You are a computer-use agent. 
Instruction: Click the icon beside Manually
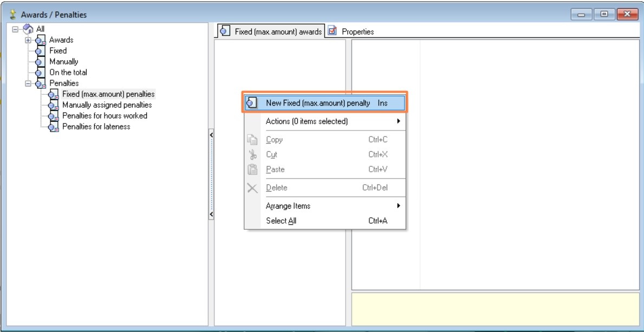40,62
